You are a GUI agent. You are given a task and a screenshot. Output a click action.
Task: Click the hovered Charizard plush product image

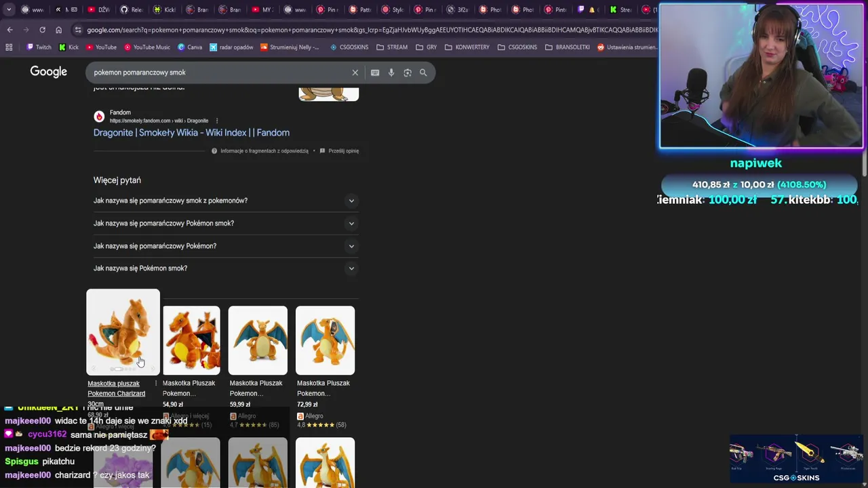123,332
